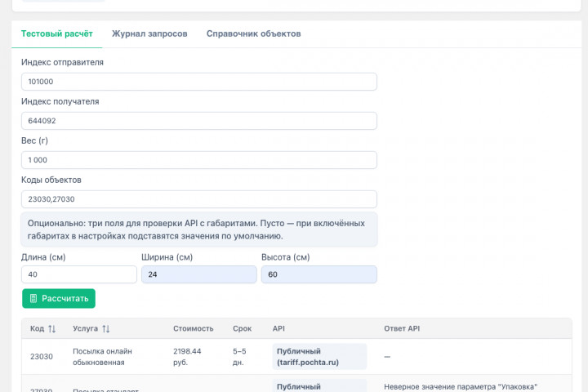
Task: Edit the Ширина (см) field with 24
Action: (199, 274)
